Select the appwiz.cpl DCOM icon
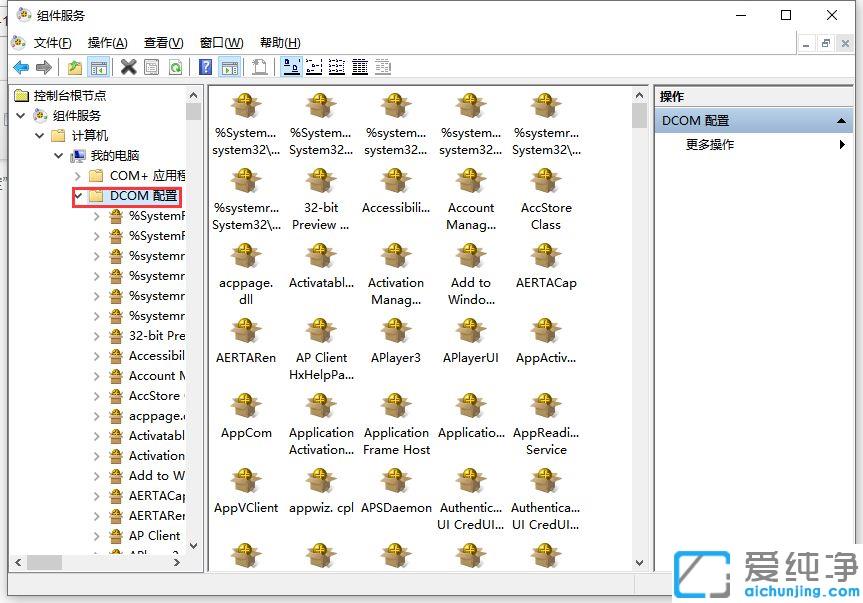 click(321, 492)
